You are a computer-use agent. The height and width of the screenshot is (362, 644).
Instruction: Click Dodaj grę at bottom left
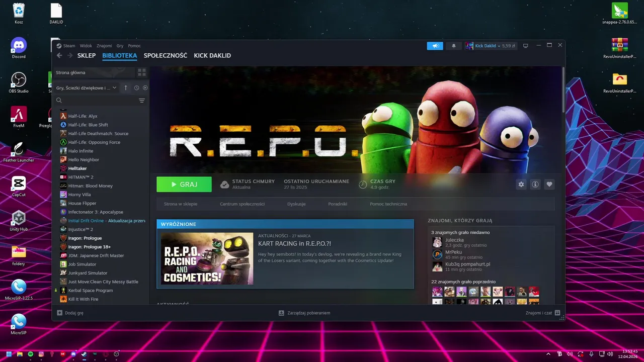coord(70,313)
